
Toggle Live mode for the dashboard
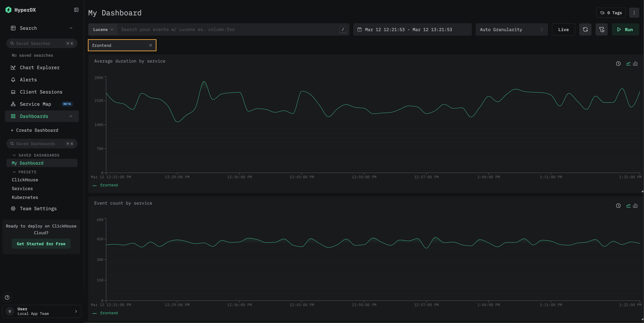563,29
